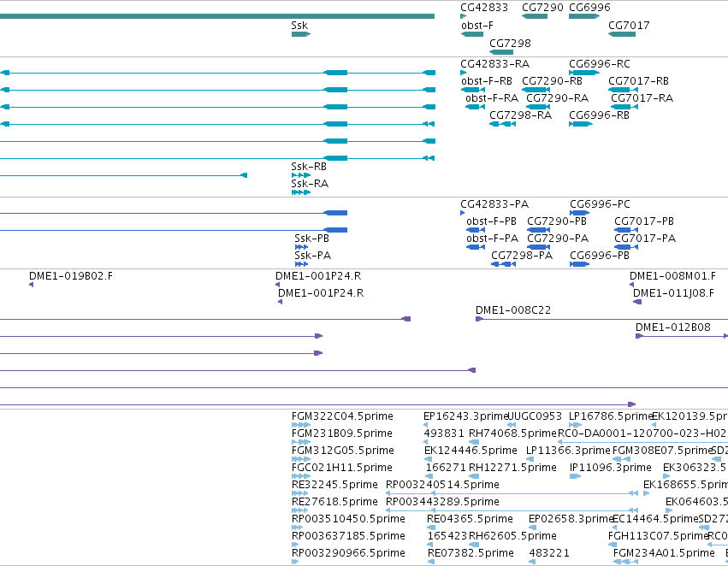Select the DME1-008C22 clone feature
Viewport: 728px width, 566px height.
click(x=601, y=319)
